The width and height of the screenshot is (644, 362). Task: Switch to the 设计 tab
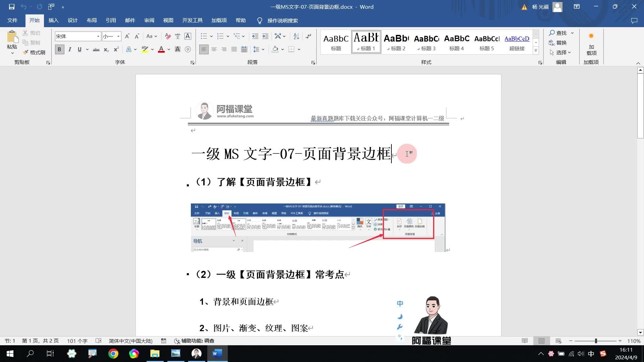[x=72, y=20]
